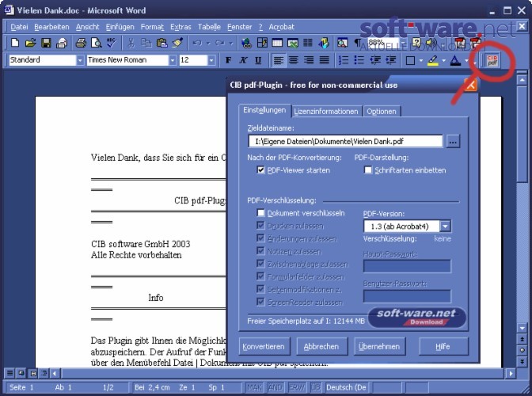Open Times New Roman font dropdown
The width and height of the screenshot is (532, 396).
click(x=173, y=60)
